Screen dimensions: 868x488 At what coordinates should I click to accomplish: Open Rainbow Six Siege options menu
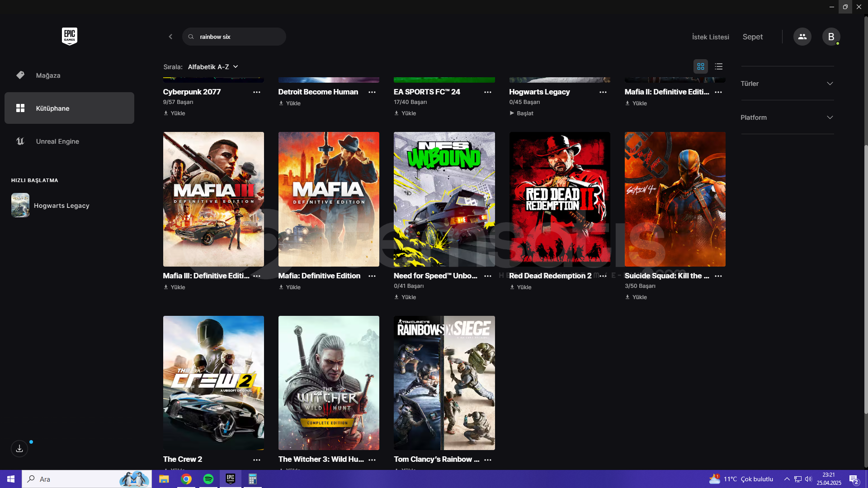click(488, 460)
